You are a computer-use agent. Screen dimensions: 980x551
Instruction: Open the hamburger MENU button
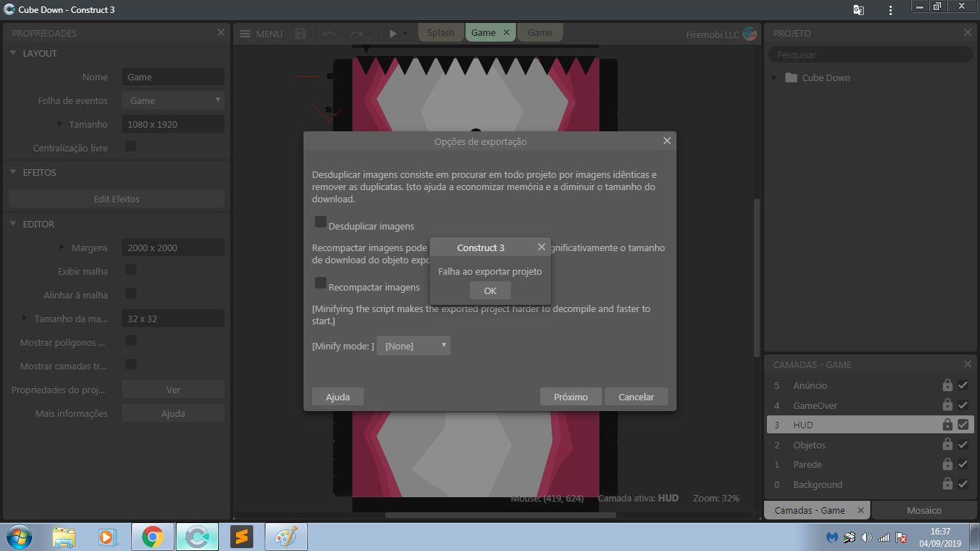(x=261, y=34)
